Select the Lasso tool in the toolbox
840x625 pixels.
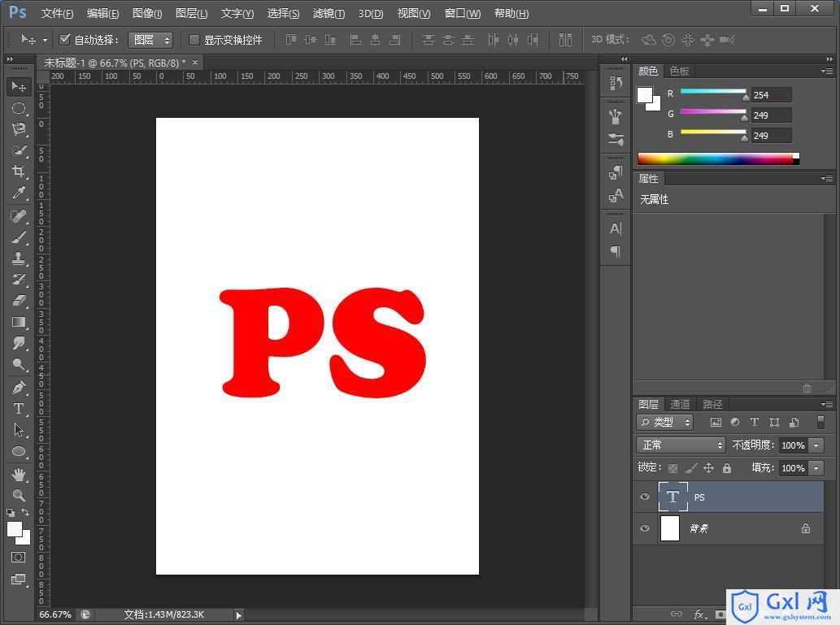point(19,129)
